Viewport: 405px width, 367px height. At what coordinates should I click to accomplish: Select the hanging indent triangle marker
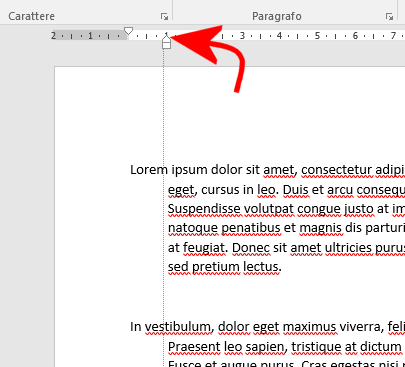click(166, 39)
